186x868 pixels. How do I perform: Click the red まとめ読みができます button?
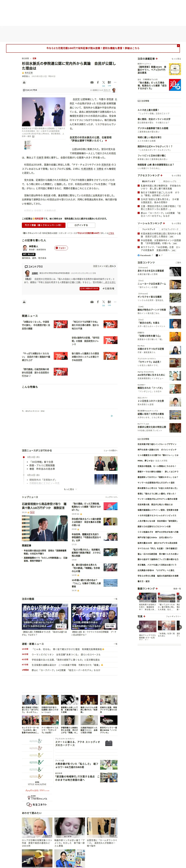click(90, 288)
